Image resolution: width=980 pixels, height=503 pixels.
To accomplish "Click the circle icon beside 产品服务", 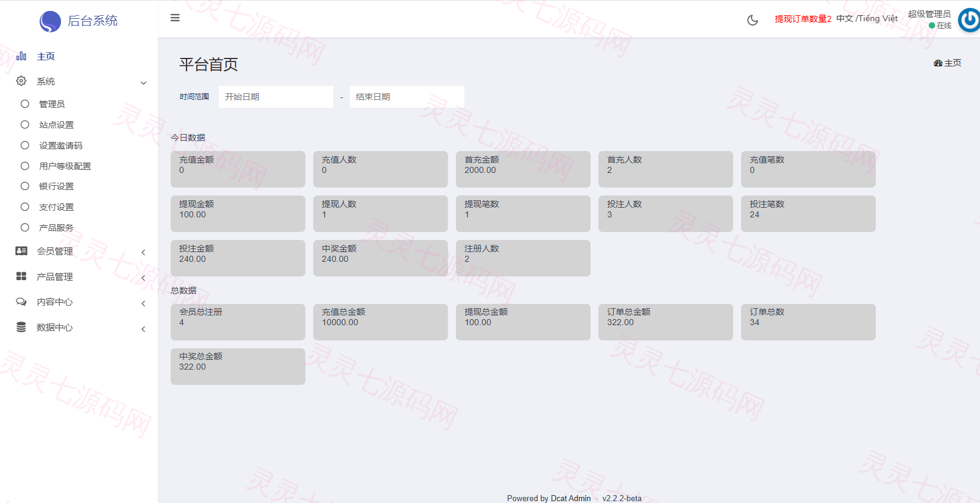I will coord(25,227).
